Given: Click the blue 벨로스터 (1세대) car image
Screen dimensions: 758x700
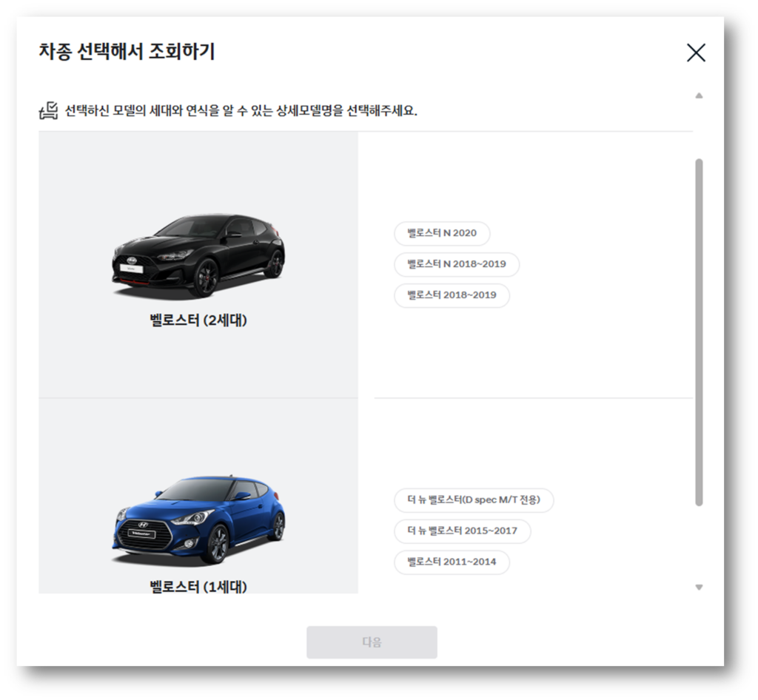Looking at the screenshot, I should click(x=197, y=518).
